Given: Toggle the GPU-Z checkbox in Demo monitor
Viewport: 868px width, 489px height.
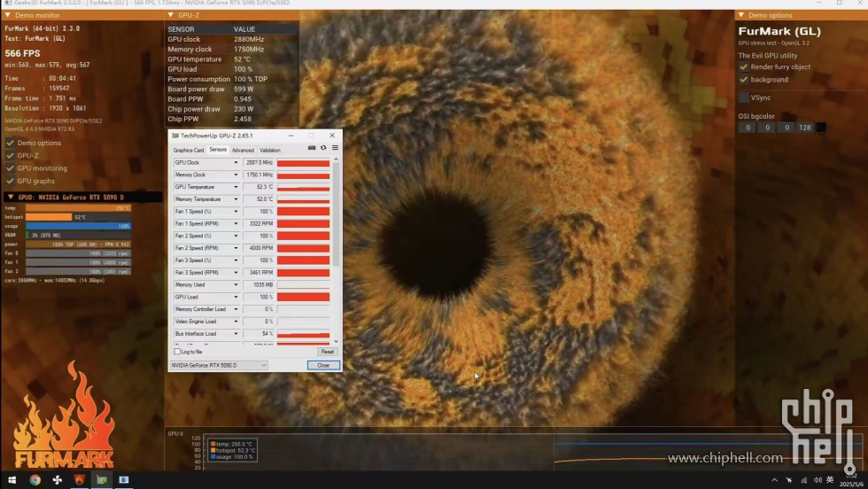Looking at the screenshot, I should (x=10, y=156).
